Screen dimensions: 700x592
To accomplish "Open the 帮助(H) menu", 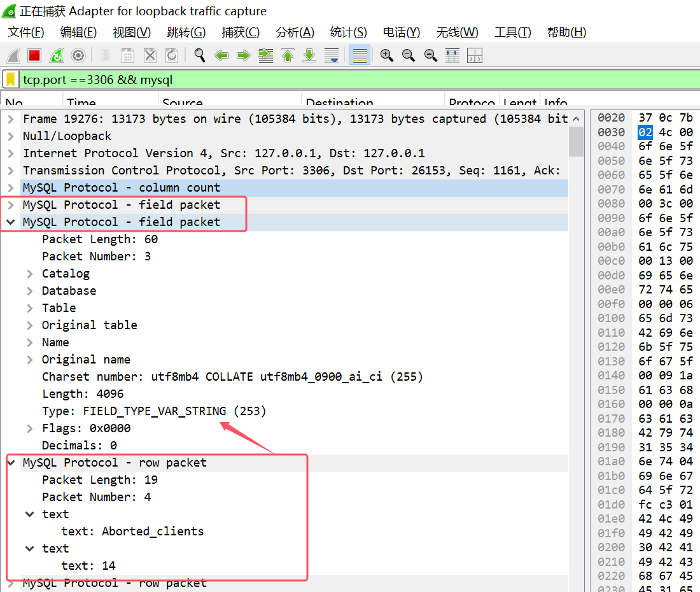I will click(x=566, y=32).
